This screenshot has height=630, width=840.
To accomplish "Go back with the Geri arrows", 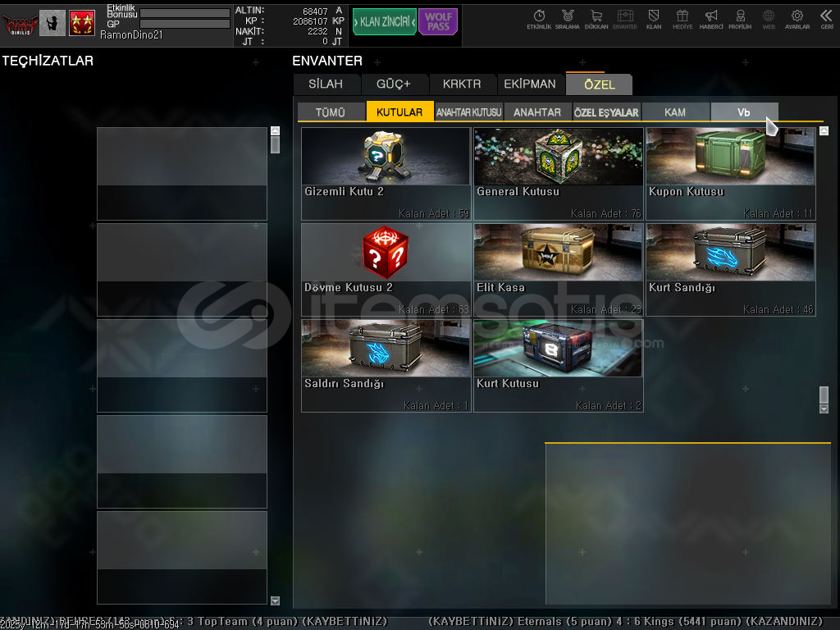I will 826,19.
